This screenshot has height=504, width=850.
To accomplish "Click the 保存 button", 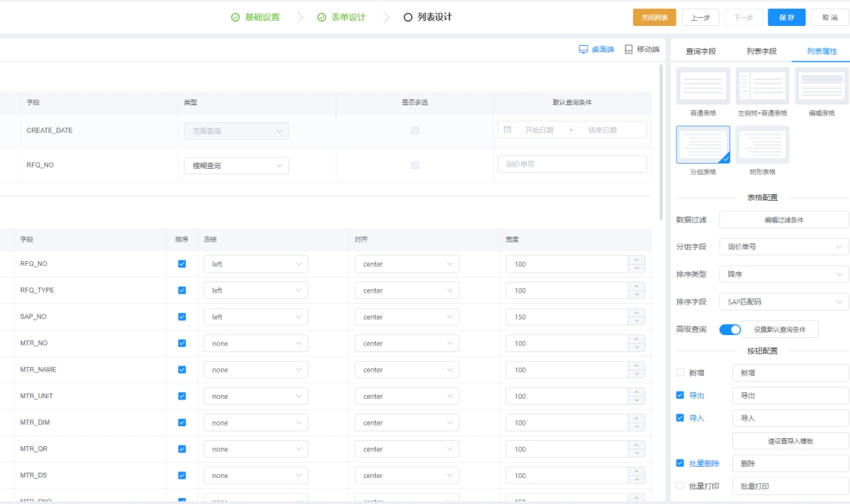I will coord(786,18).
